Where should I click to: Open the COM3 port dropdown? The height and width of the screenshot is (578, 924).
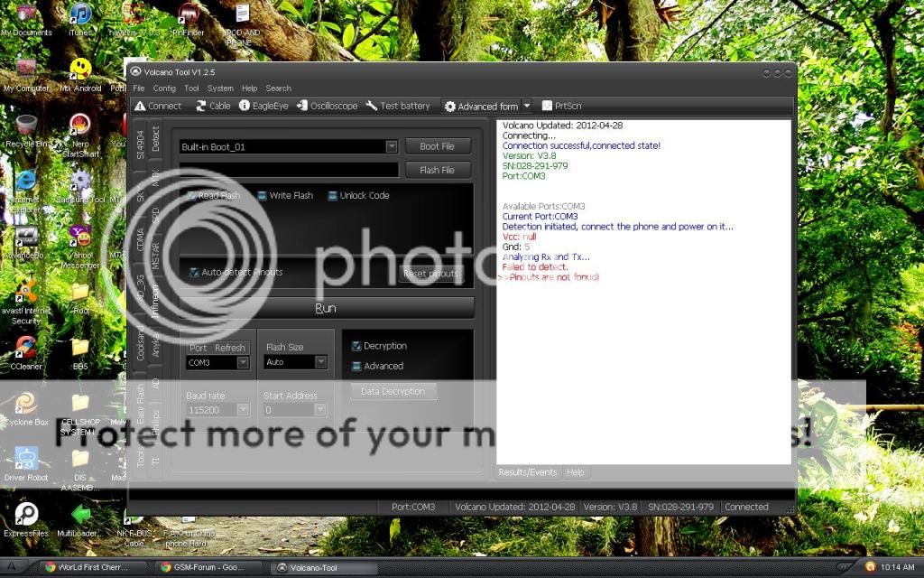click(x=242, y=362)
